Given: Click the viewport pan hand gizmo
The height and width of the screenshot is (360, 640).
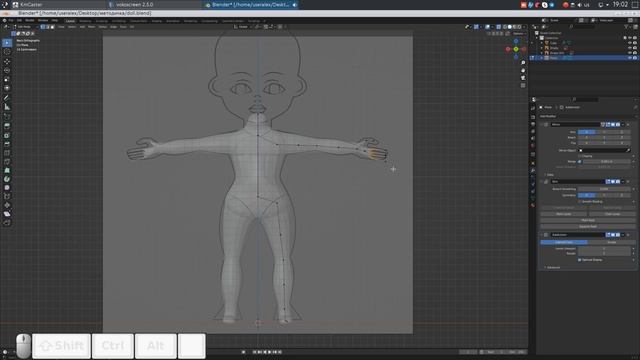Looking at the screenshot, I should 523,70.
